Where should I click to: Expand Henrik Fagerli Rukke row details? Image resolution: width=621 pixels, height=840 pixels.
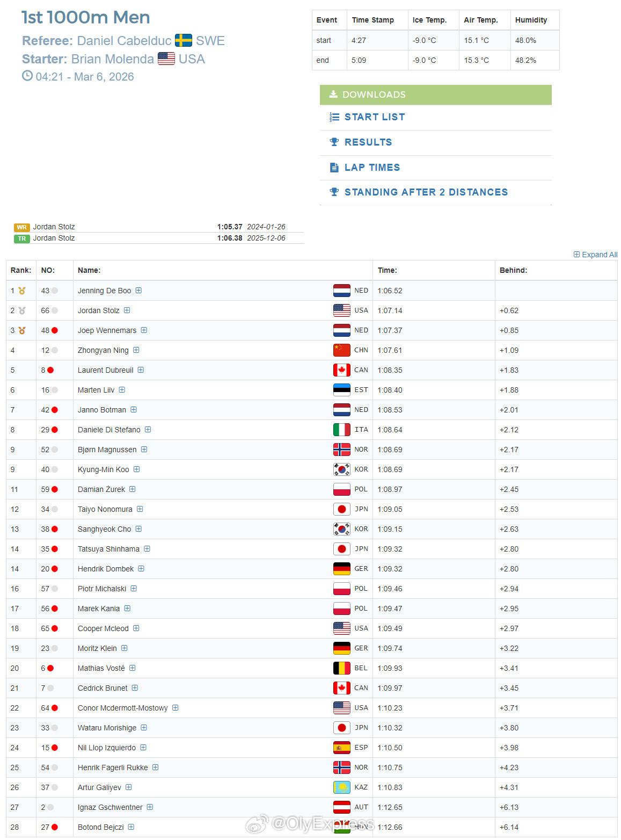(156, 767)
